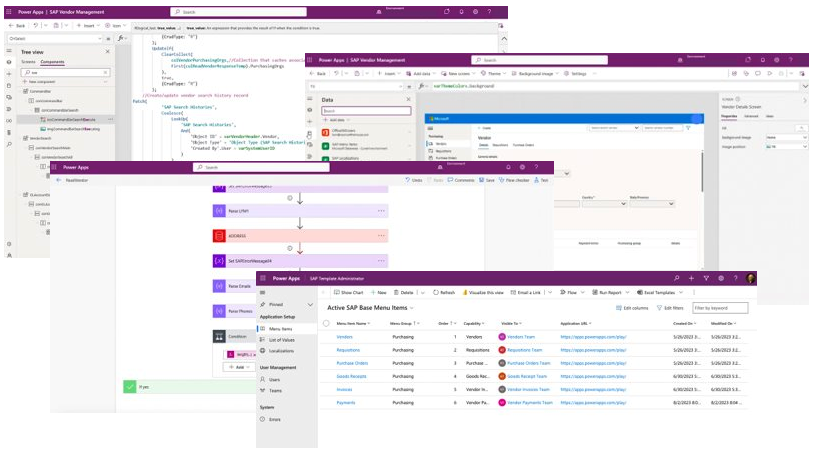Image resolution: width=815 pixels, height=456 pixels.
Task: Switch to the Advanced tab in properties pane
Action: tap(751, 116)
